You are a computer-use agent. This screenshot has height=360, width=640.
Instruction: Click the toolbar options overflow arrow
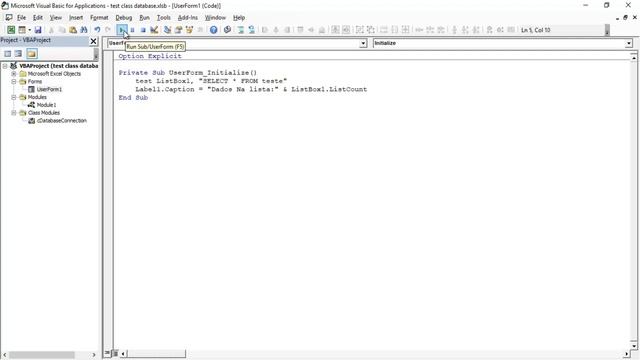[x=607, y=30]
